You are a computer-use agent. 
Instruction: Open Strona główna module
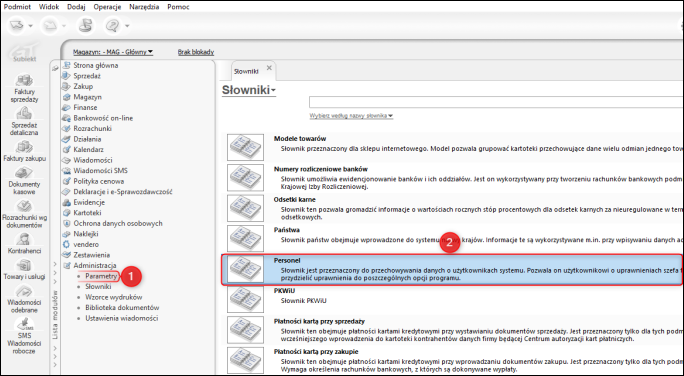coord(96,65)
